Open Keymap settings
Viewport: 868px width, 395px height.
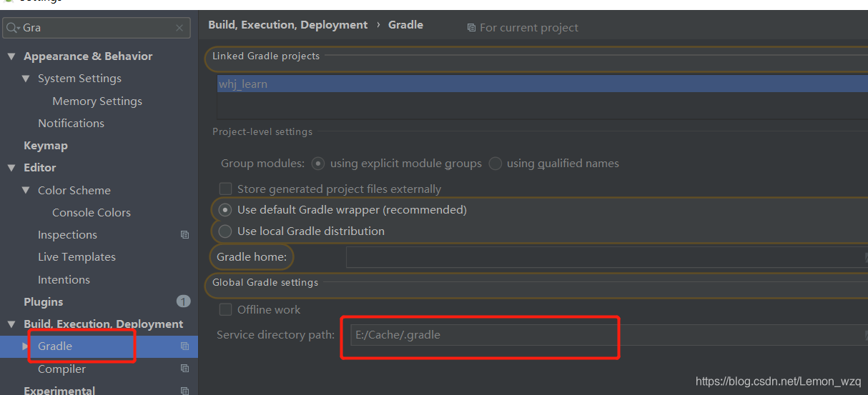click(x=46, y=146)
